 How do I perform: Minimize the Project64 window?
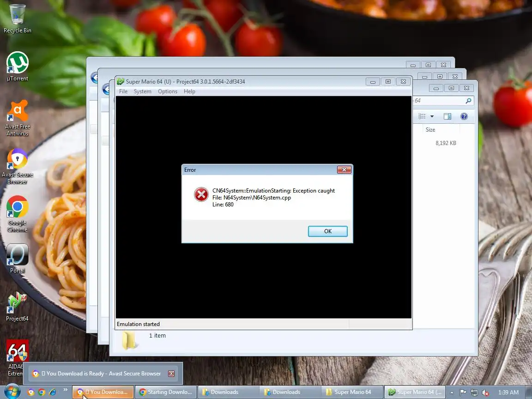click(x=373, y=81)
